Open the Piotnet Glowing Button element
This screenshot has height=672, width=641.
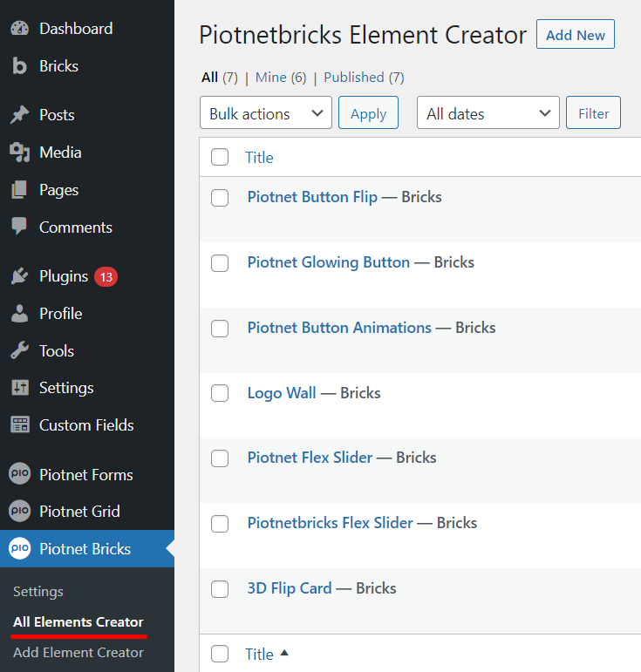click(x=329, y=261)
